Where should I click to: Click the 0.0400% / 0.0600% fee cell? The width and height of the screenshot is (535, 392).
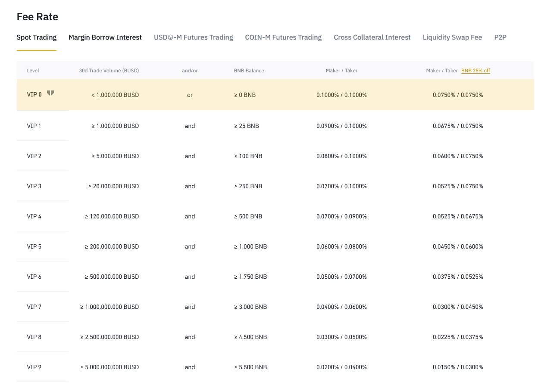tap(341, 307)
